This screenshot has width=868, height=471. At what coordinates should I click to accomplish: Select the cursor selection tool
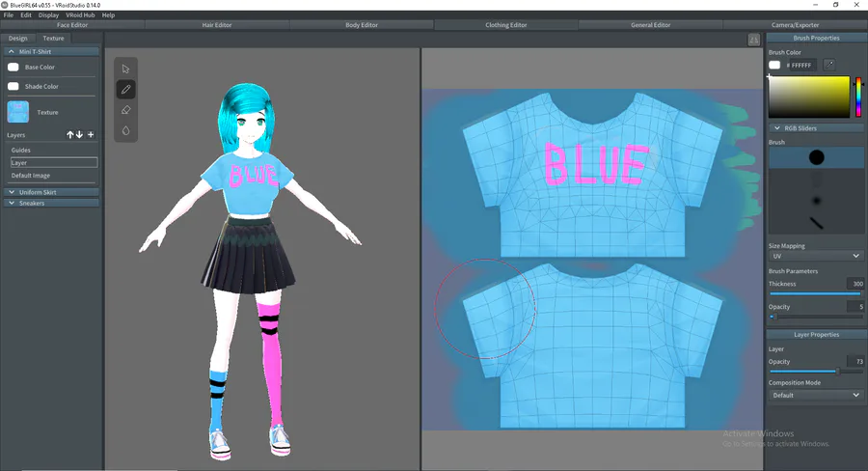coord(125,69)
